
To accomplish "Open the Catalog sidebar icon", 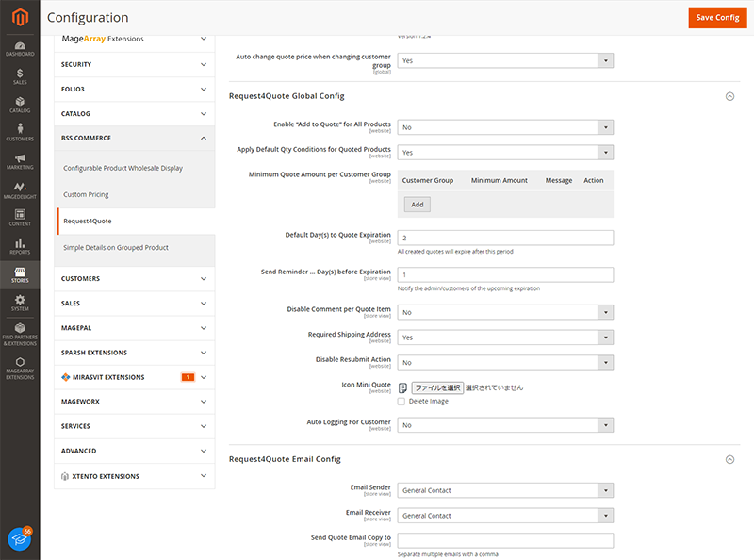I will [x=20, y=105].
